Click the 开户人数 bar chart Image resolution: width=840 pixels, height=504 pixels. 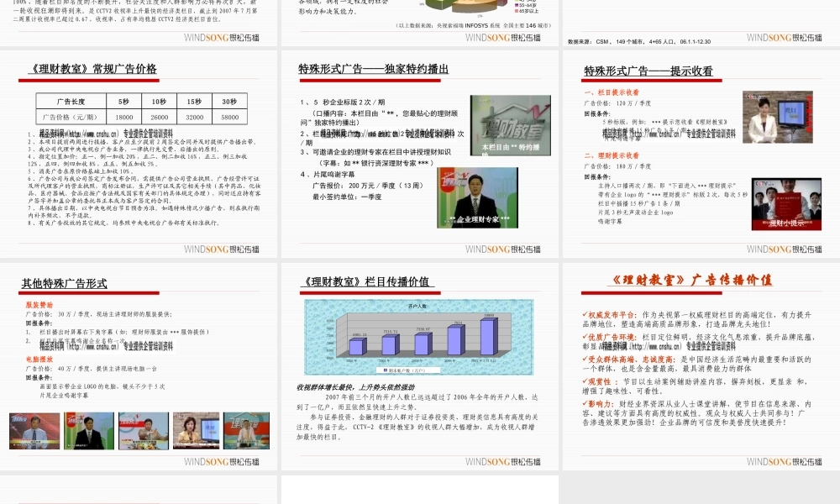[419, 337]
